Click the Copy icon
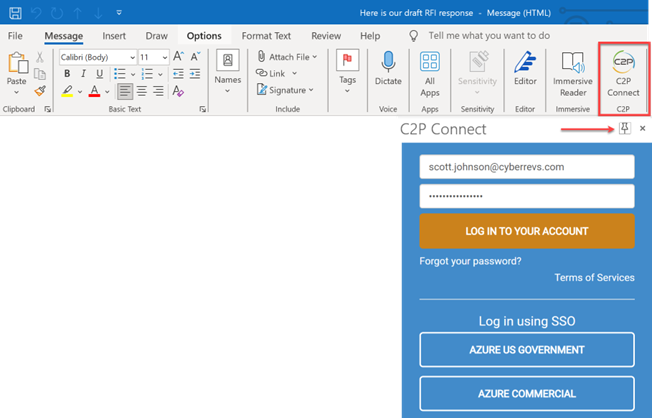Image resolution: width=652 pixels, height=418 pixels. pos(40,74)
